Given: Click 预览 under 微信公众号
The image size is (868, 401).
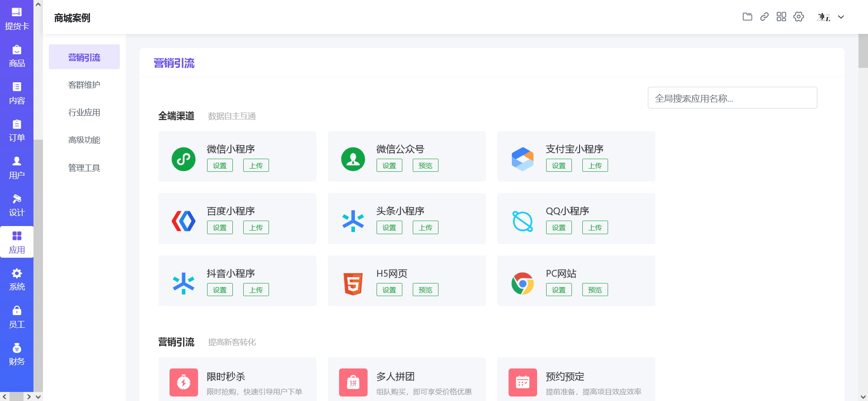Looking at the screenshot, I should tap(425, 165).
